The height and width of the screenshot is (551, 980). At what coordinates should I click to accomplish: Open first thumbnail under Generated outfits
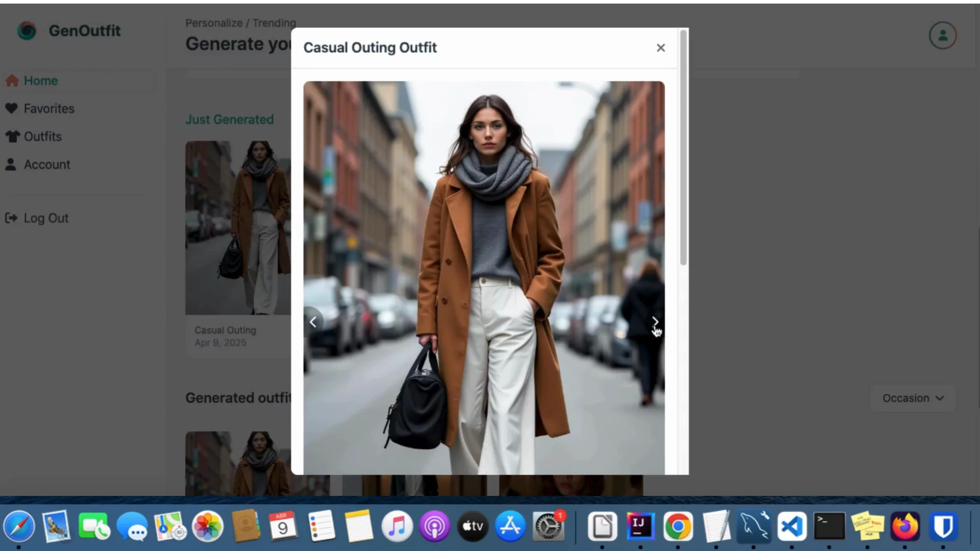(238, 463)
